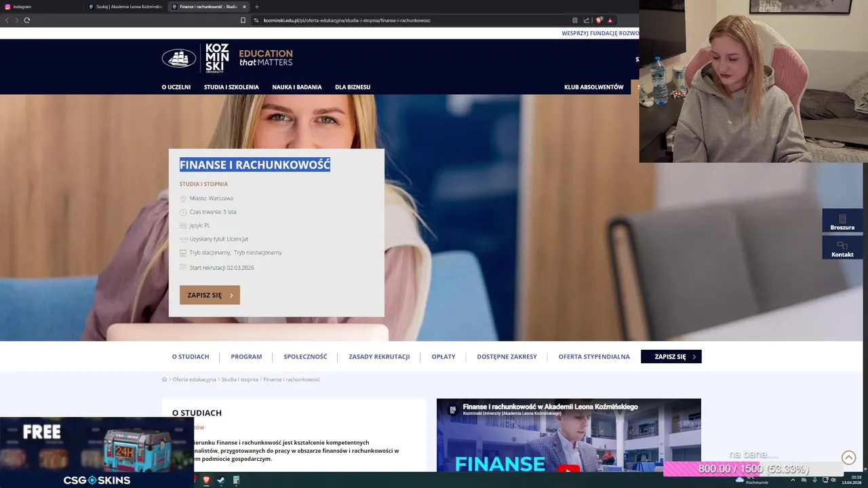Click Oferta edukacyjna breadcrumb link
The width and height of the screenshot is (868, 488).
(x=194, y=380)
